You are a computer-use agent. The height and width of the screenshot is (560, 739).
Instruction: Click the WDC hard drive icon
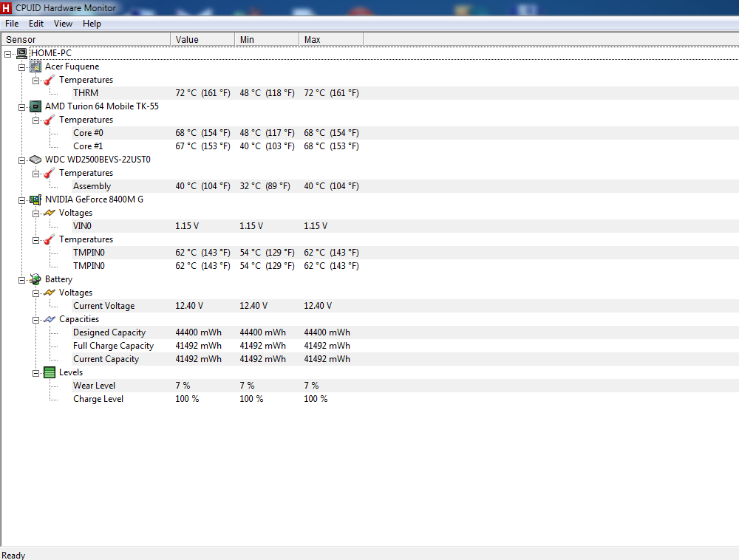click(35, 160)
